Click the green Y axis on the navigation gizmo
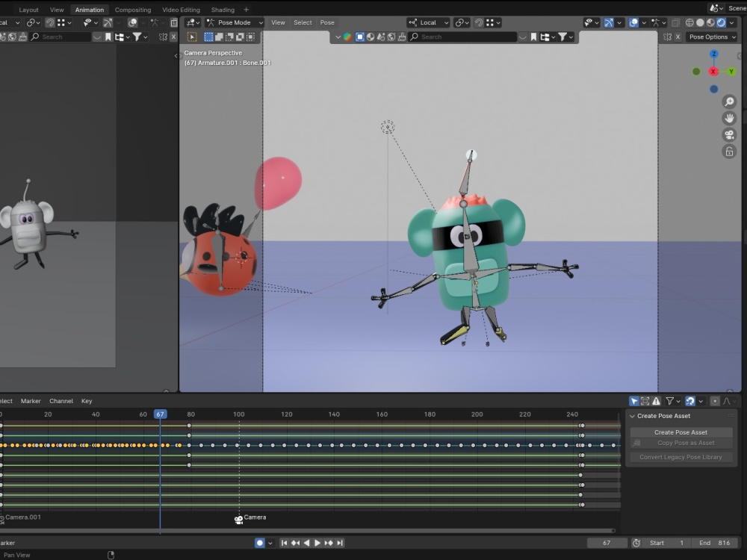The width and height of the screenshot is (747, 560). coord(731,72)
